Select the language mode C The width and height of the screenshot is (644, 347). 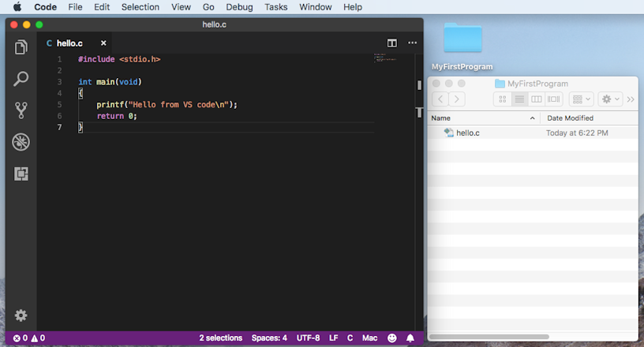(x=350, y=338)
